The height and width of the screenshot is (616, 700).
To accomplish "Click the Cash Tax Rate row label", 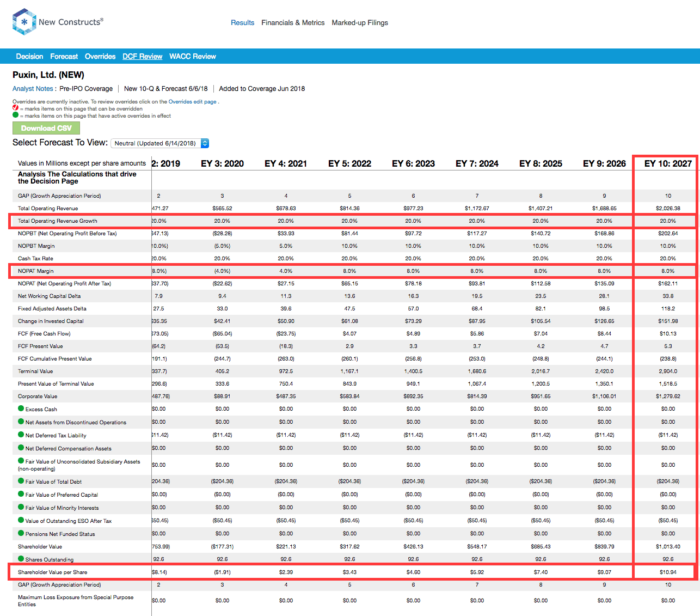I will coord(35,259).
